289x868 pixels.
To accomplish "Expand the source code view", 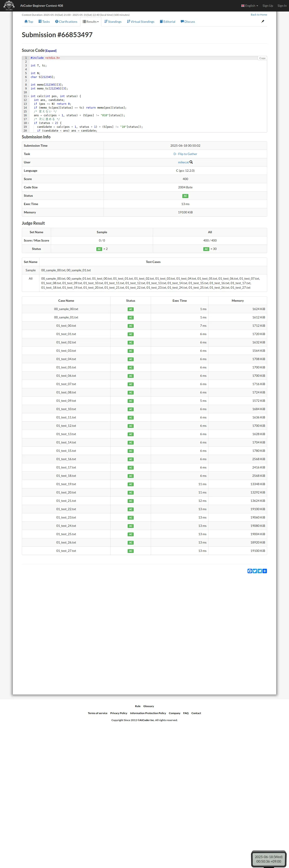I will (x=51, y=51).
